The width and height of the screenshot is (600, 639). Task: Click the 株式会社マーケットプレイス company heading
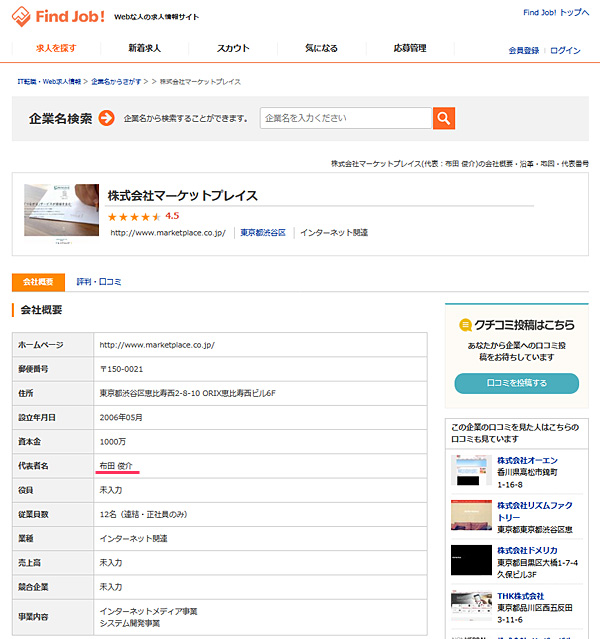183,196
